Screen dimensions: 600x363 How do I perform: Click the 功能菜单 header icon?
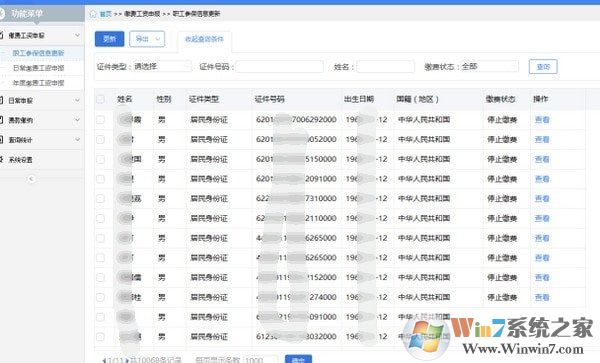click(x=2, y=14)
